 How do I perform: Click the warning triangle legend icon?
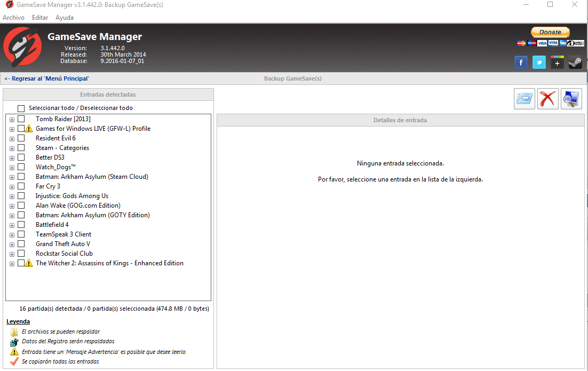14,352
